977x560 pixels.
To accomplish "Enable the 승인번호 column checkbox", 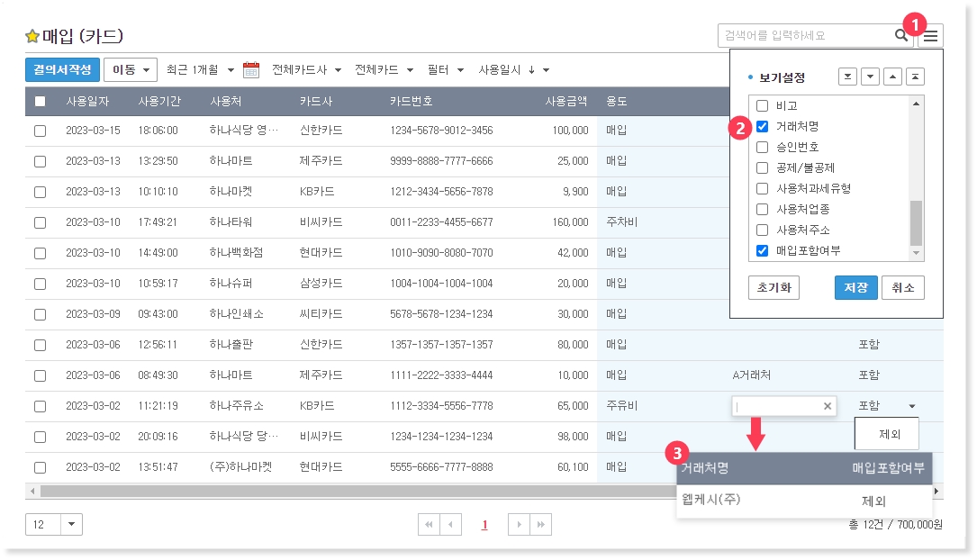I will coord(762,147).
